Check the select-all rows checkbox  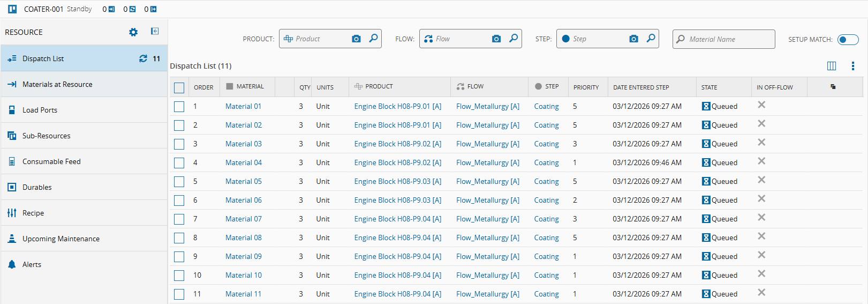[x=179, y=87]
